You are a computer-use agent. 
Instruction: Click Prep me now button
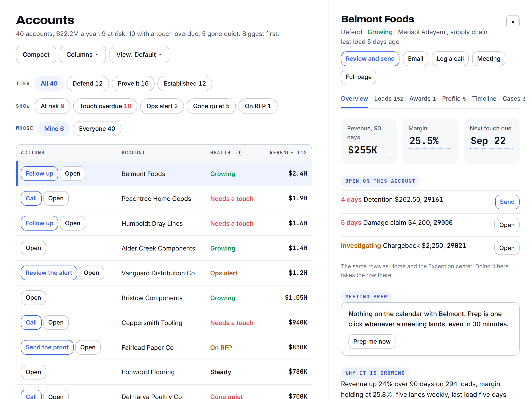click(x=372, y=342)
